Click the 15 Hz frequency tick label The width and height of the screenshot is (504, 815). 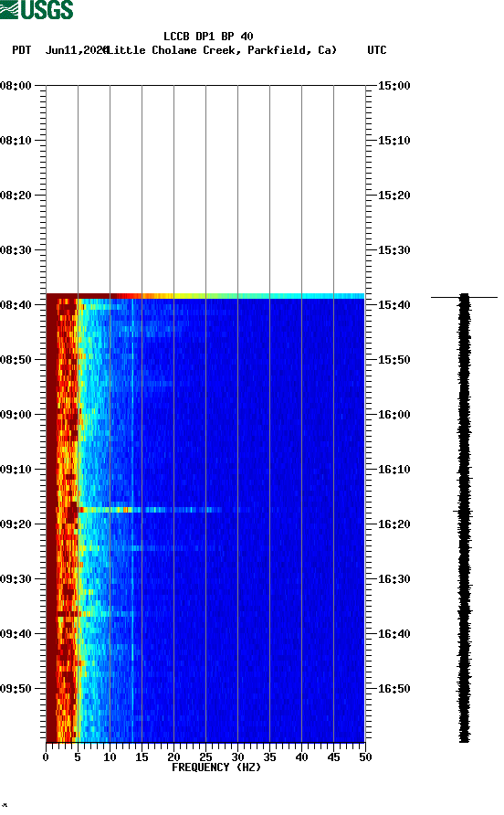(x=142, y=757)
